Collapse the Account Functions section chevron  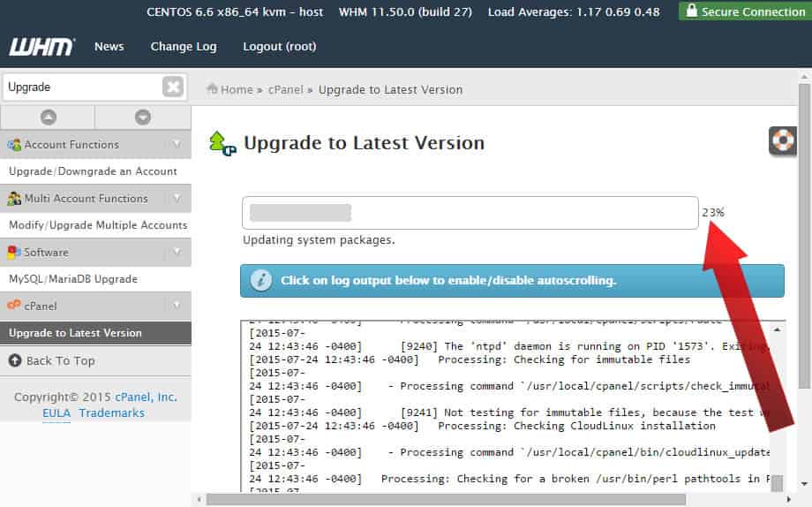pyautogui.click(x=177, y=144)
